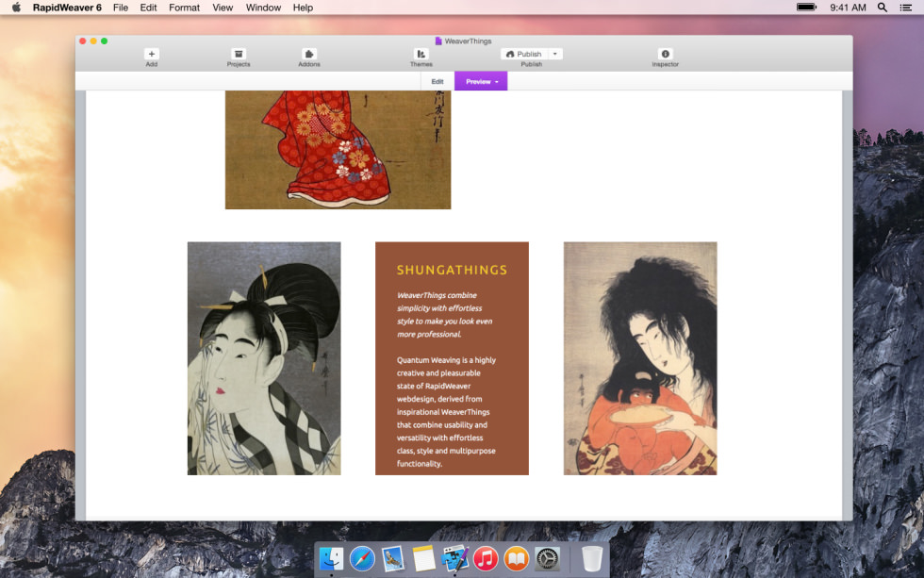Open the Projects toolbar icon
Screen dimensions: 924x578
point(238,54)
